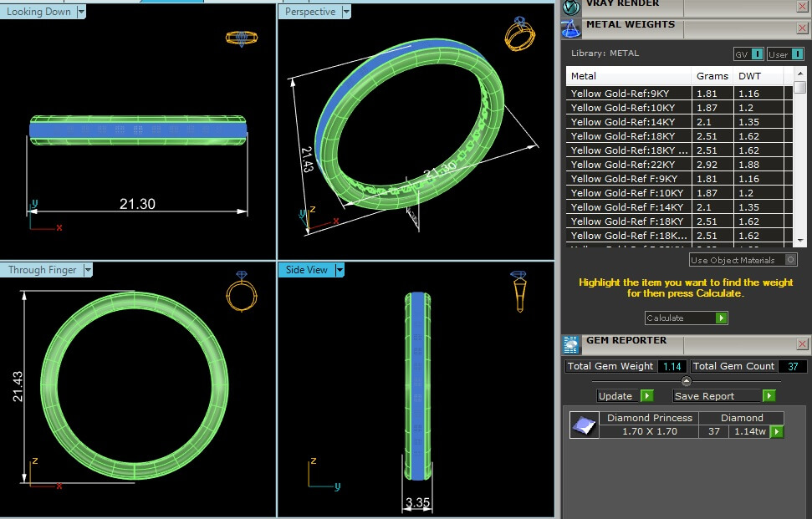
Task: Click the Gem Reporter panel icon
Action: click(571, 344)
